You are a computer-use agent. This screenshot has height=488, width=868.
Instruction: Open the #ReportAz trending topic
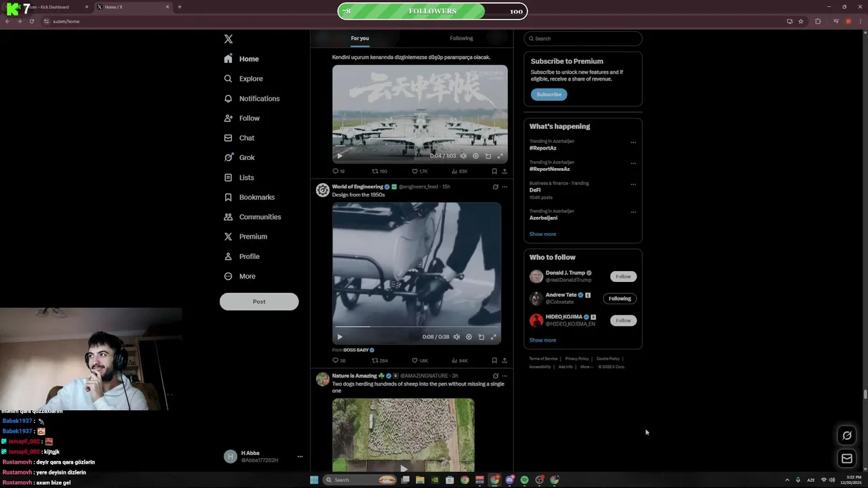[543, 148]
